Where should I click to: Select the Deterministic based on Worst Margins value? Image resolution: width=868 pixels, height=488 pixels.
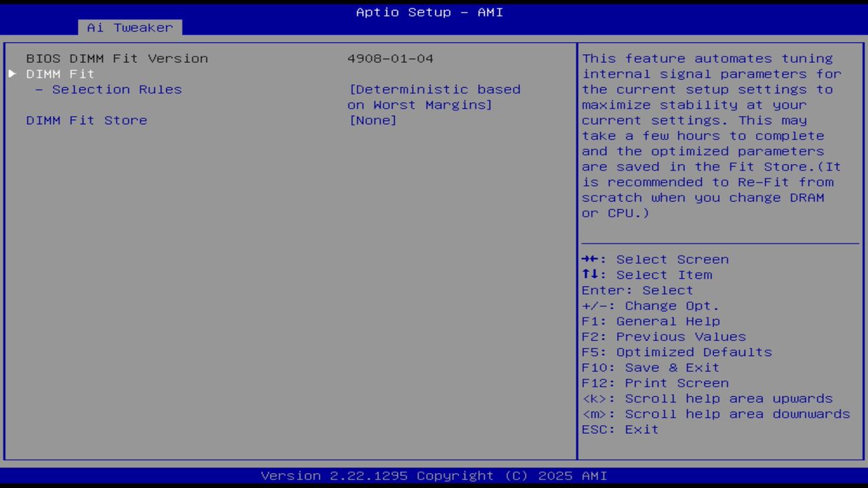point(434,96)
